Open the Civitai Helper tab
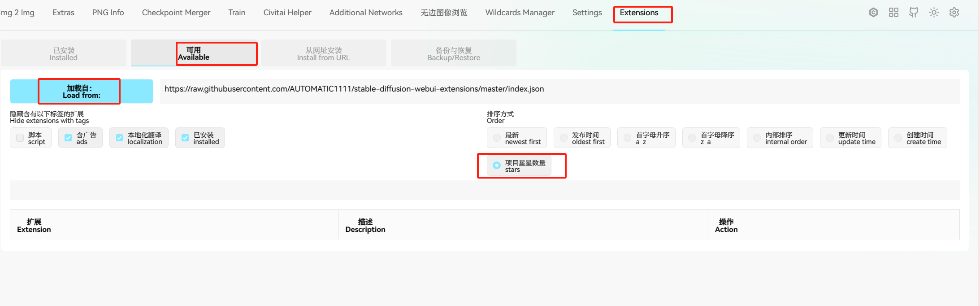 click(287, 13)
